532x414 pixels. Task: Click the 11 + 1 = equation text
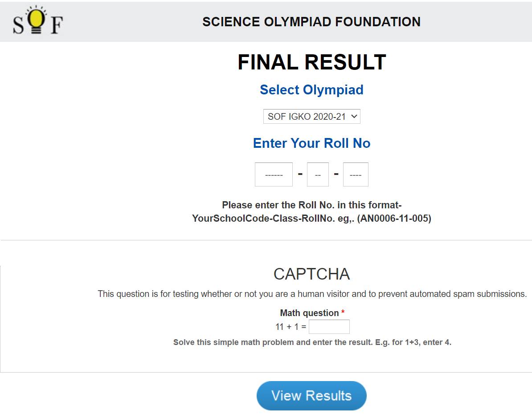tap(291, 327)
